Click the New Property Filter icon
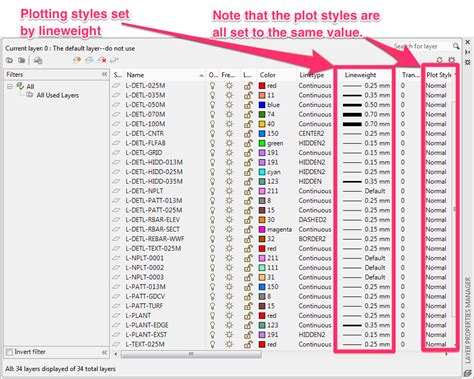This screenshot has height=379, width=474. 9,60
